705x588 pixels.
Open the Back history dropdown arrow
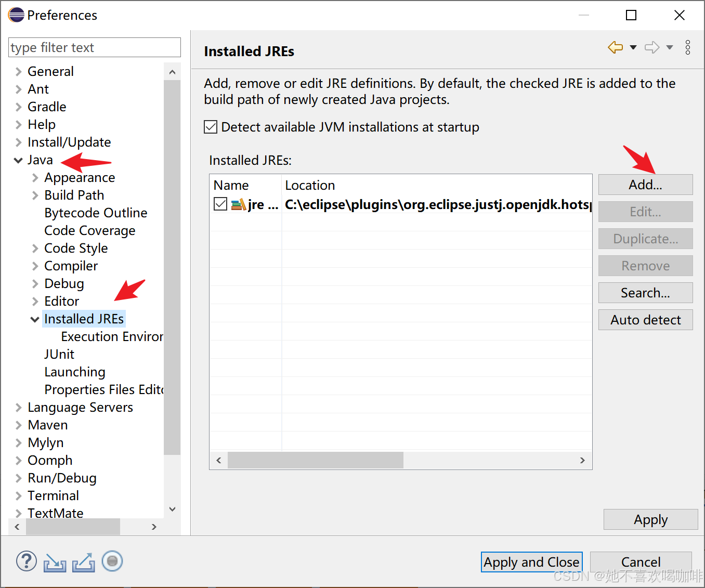click(x=633, y=47)
